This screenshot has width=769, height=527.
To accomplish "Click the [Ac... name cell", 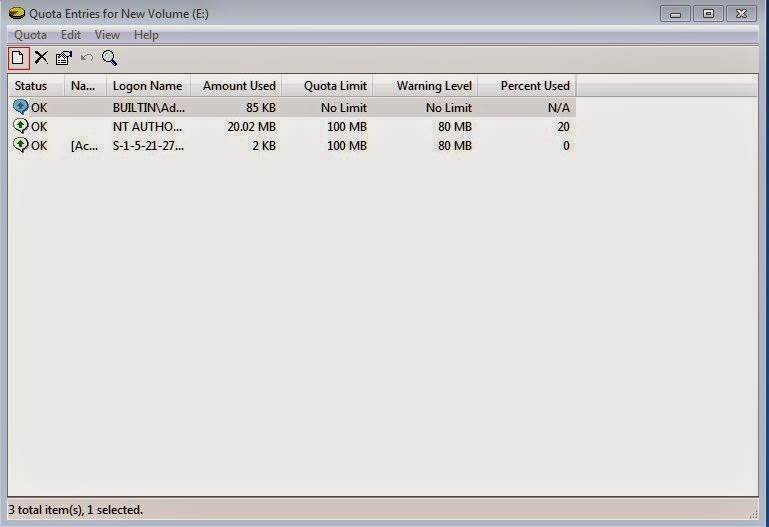I will click(84, 146).
